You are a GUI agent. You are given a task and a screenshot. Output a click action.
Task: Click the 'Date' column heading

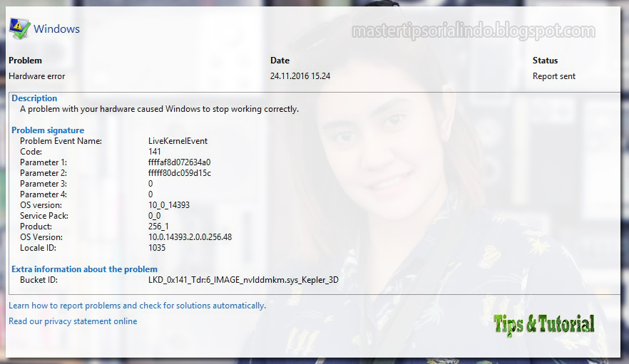coord(280,61)
